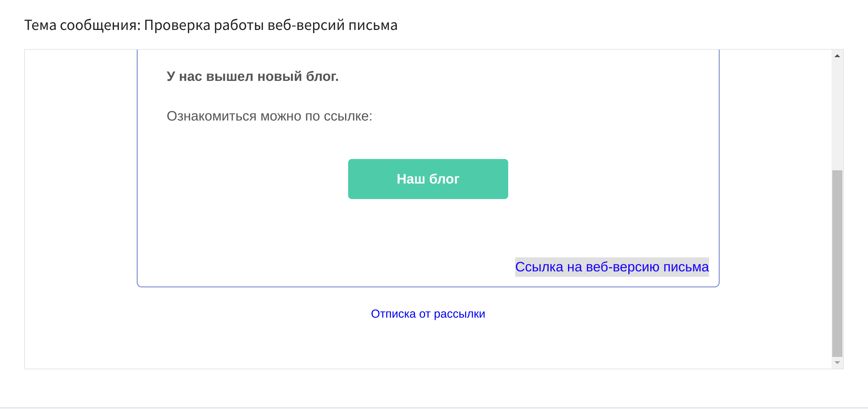Click the word блог in the button
The height and width of the screenshot is (409, 868).
[x=444, y=179]
